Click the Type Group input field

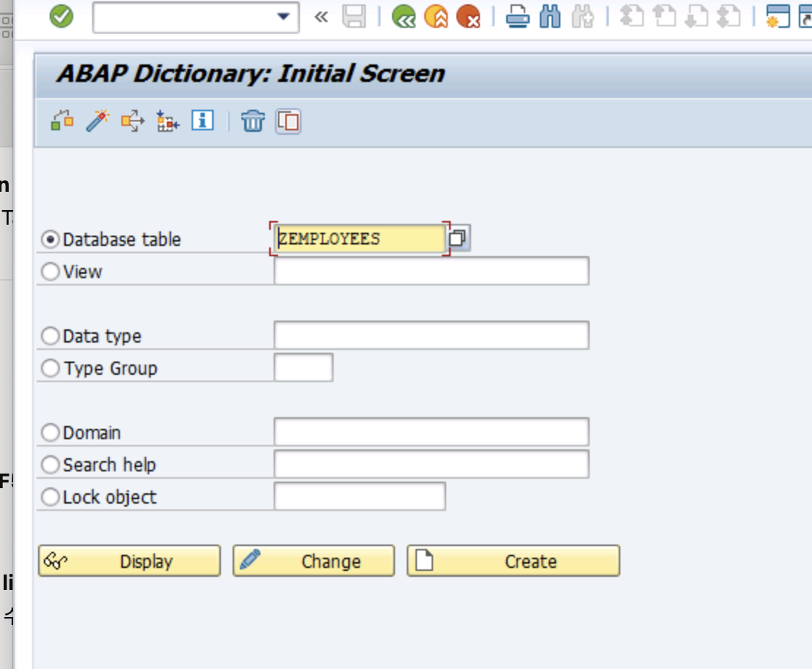pyautogui.click(x=304, y=367)
